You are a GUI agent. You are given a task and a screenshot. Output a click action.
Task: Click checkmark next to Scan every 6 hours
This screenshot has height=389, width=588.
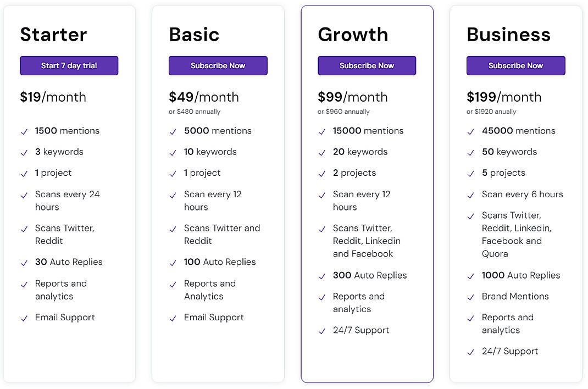pos(471,195)
